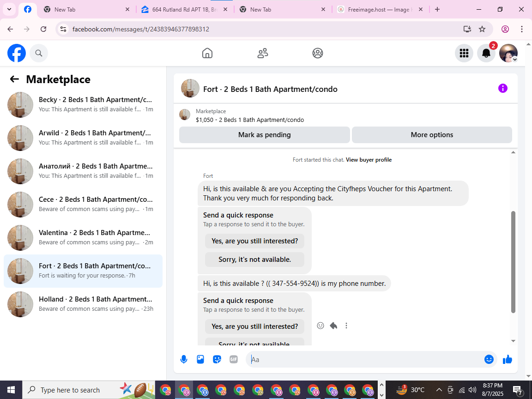532x399 pixels.
Task: Open the Facebook menu grid icon
Action: tap(464, 53)
